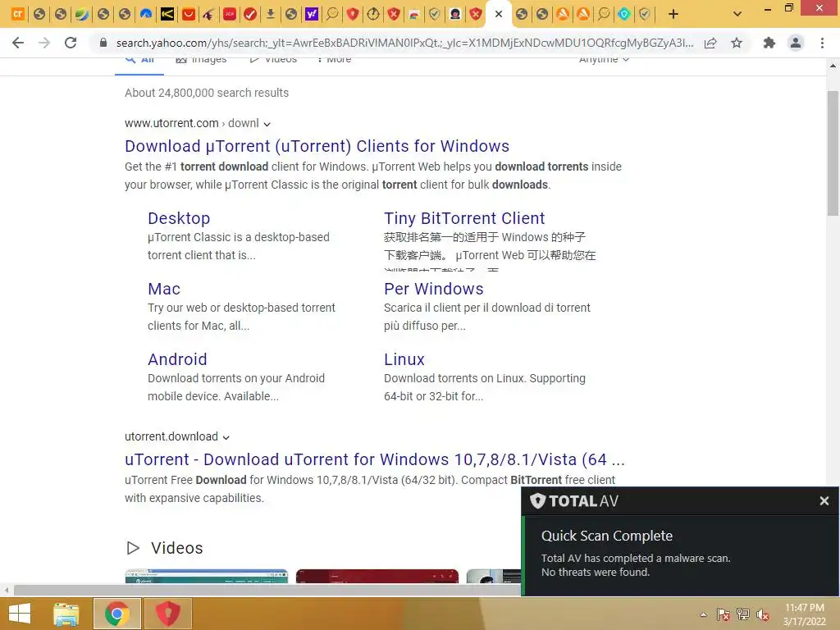Open 'uTorrent - Download uTorrent for Windows' result
Image resolution: width=840 pixels, height=630 pixels.
374,459
